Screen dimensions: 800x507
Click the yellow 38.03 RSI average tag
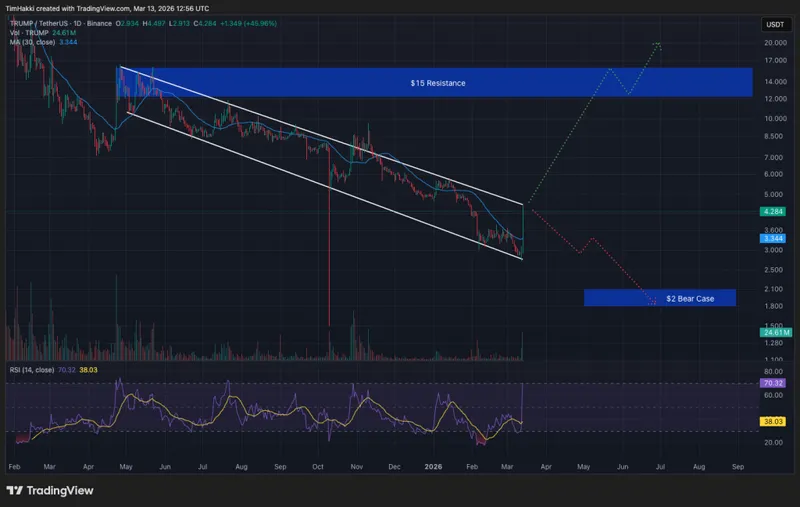773,421
